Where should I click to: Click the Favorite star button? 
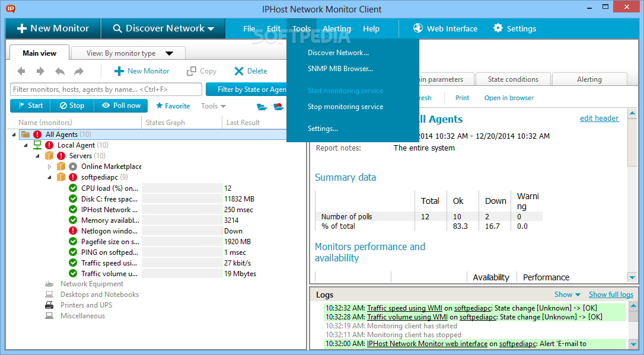[173, 106]
